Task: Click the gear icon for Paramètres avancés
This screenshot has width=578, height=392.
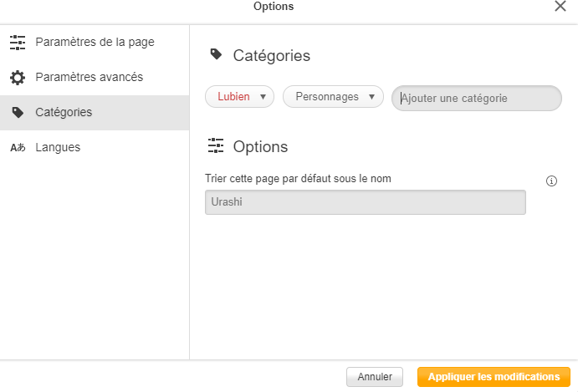Action: coord(17,78)
